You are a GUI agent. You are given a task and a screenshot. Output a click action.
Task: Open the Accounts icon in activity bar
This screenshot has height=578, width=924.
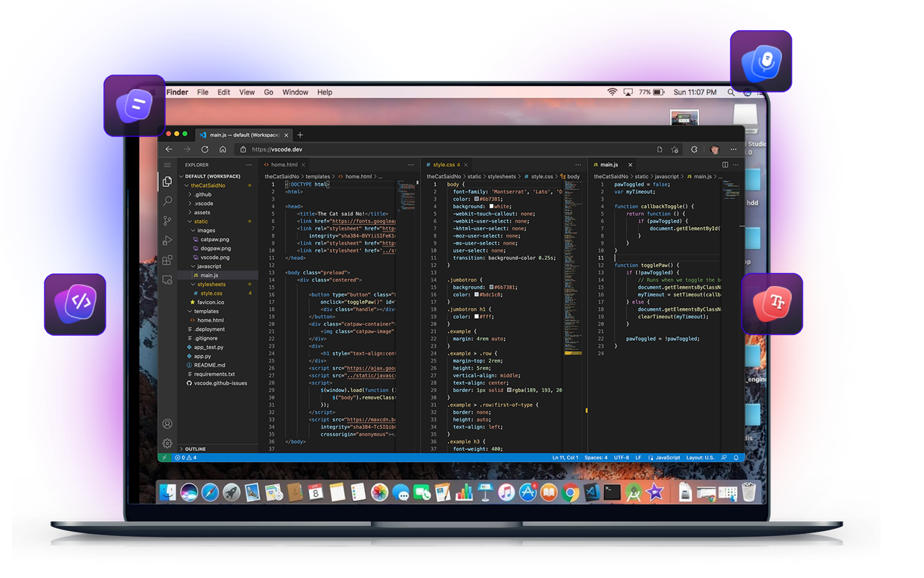[x=167, y=424]
